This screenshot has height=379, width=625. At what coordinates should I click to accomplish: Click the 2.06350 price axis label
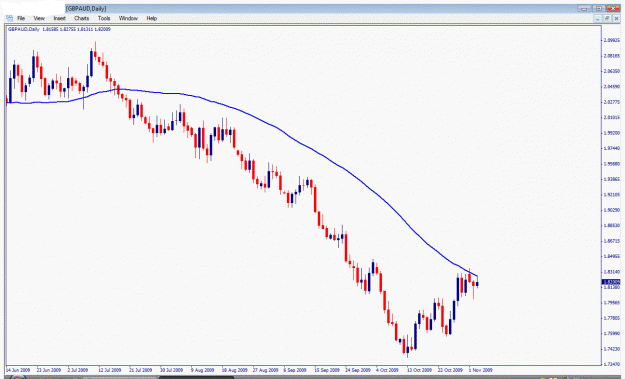pos(612,71)
